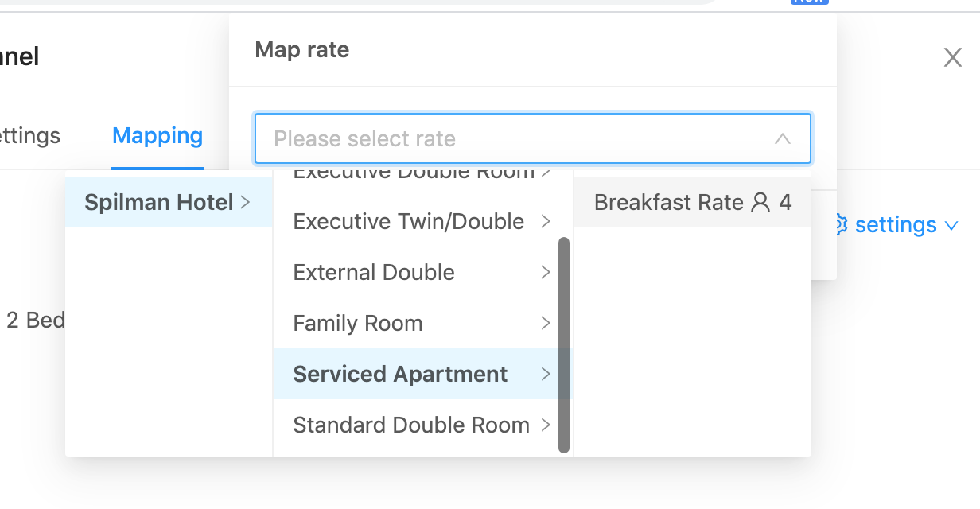Pick Standard Double Room option

click(x=422, y=425)
